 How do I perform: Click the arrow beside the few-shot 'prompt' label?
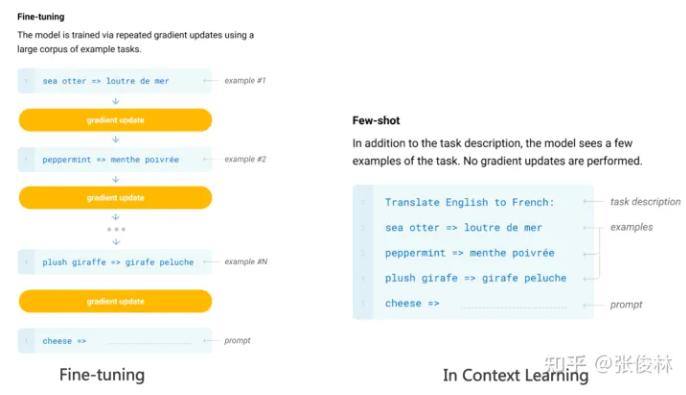(593, 305)
